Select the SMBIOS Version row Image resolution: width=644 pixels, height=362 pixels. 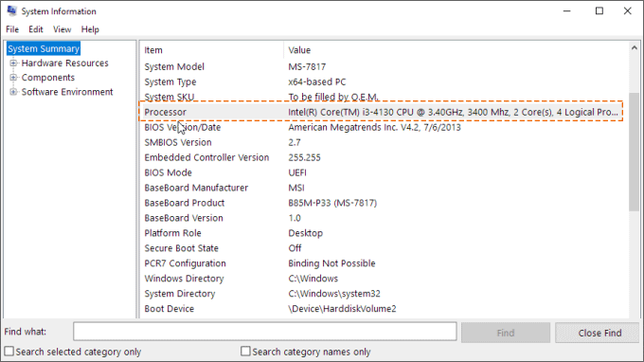pyautogui.click(x=384, y=142)
